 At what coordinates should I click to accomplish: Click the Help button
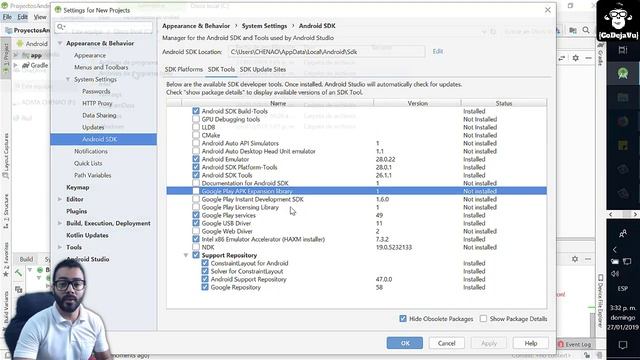pyautogui.click(x=531, y=343)
